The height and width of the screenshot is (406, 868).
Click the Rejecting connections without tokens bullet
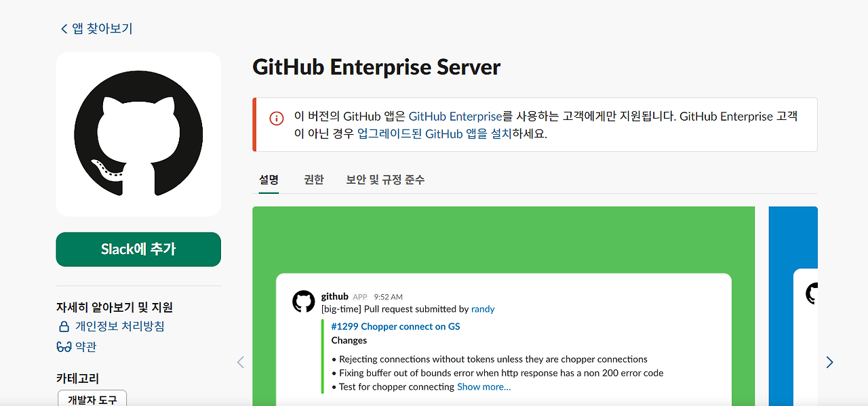(x=489, y=359)
